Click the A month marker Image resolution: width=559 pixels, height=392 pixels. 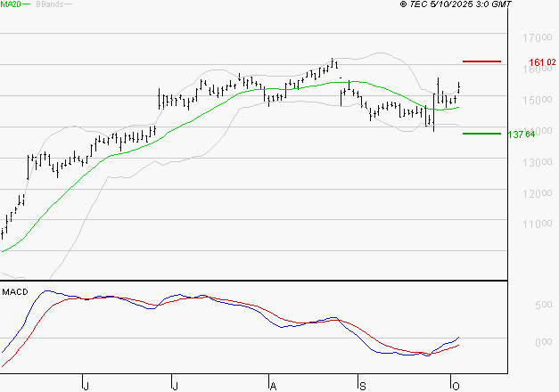pos(273,386)
